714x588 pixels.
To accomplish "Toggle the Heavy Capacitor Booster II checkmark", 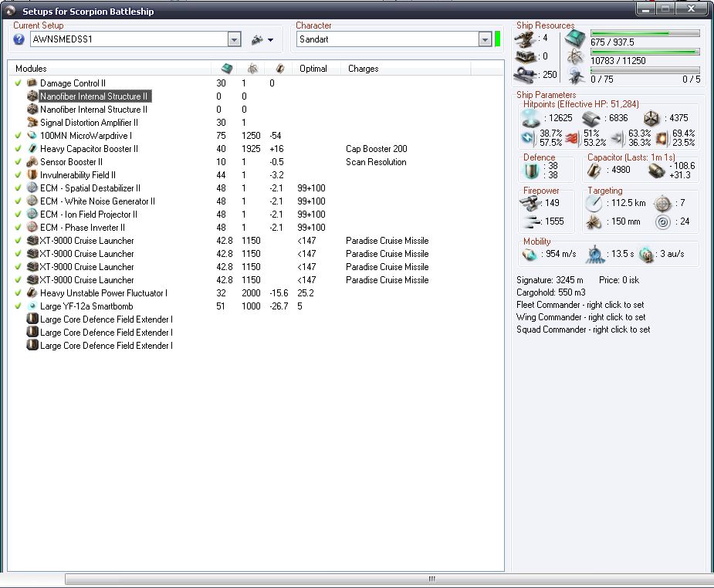I will click(19, 148).
